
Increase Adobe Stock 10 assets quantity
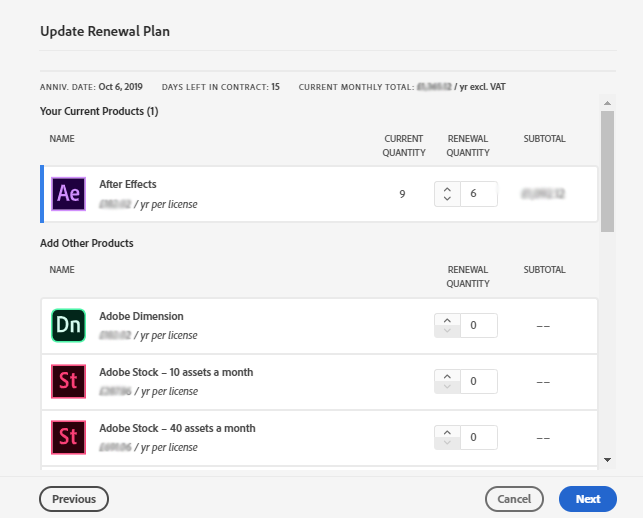[447, 376]
